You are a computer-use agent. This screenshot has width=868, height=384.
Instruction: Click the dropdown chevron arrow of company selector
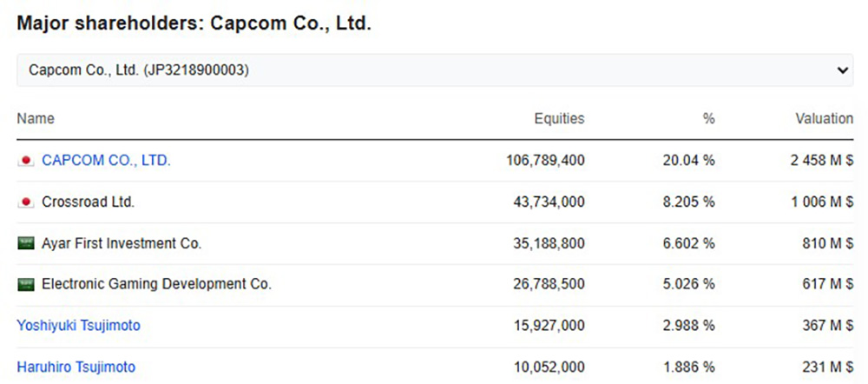tap(842, 70)
